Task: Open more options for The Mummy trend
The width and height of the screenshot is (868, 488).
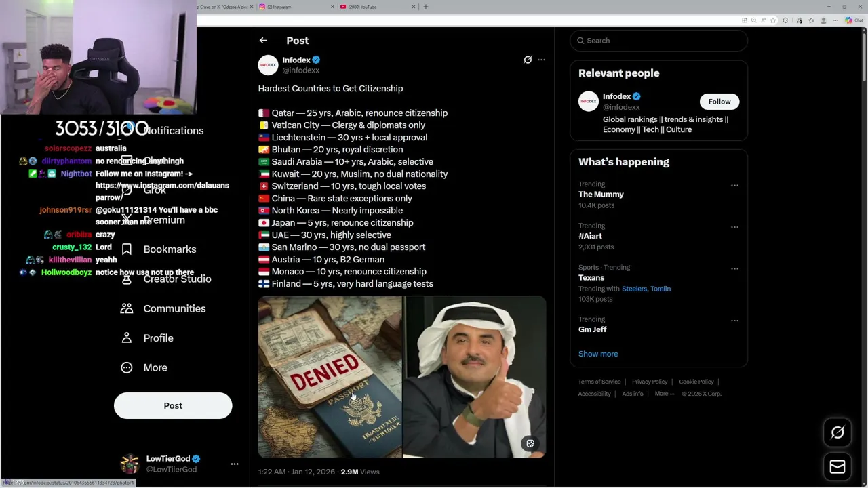Action: coord(734,185)
